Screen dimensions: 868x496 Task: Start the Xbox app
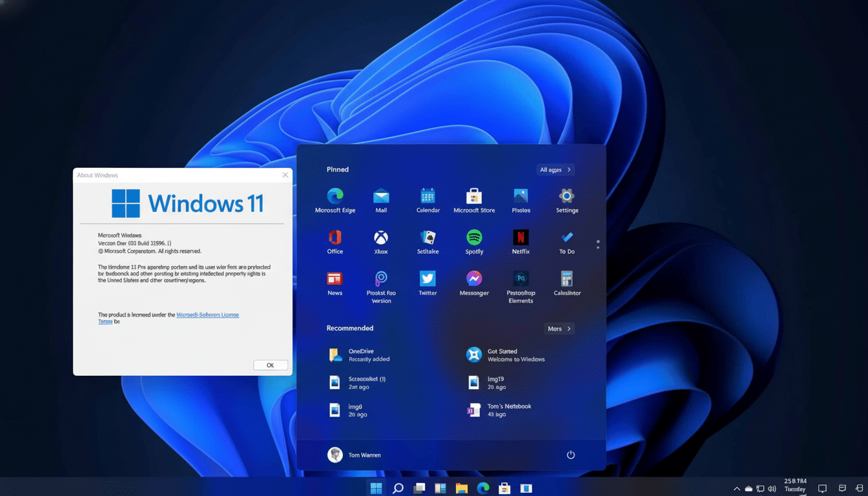point(381,240)
